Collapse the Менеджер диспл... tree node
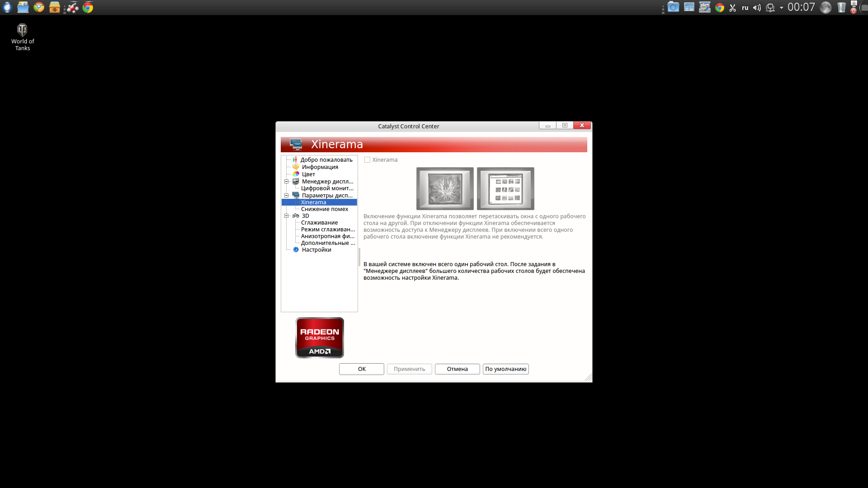 point(286,182)
